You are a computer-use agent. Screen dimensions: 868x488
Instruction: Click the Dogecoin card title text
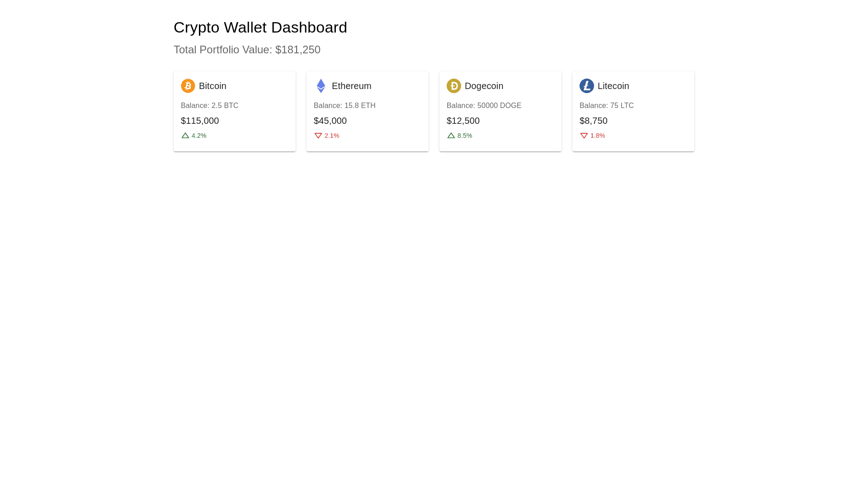point(484,86)
